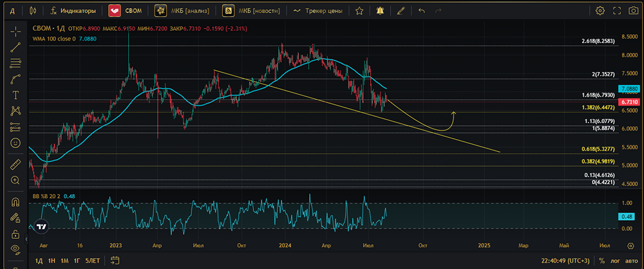644x269 pixels.
Task: Open the go to date calendar
Action: pos(115,261)
